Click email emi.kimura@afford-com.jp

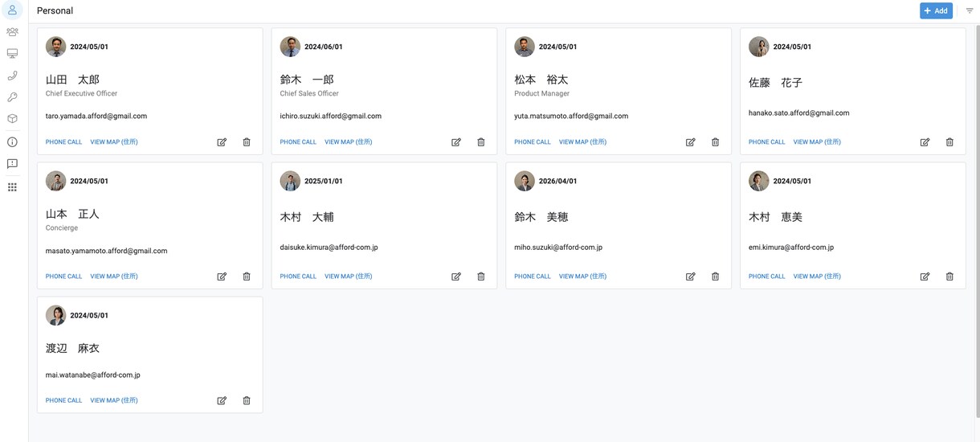coord(791,248)
